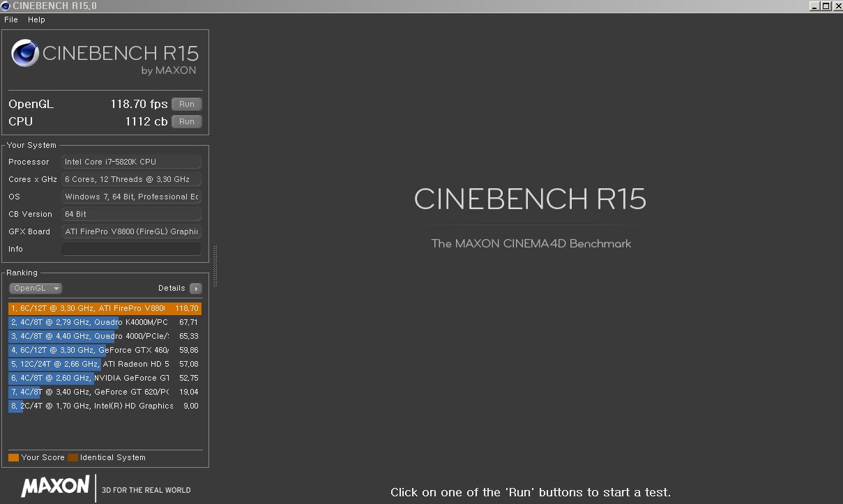Open the Help menu

(x=36, y=20)
